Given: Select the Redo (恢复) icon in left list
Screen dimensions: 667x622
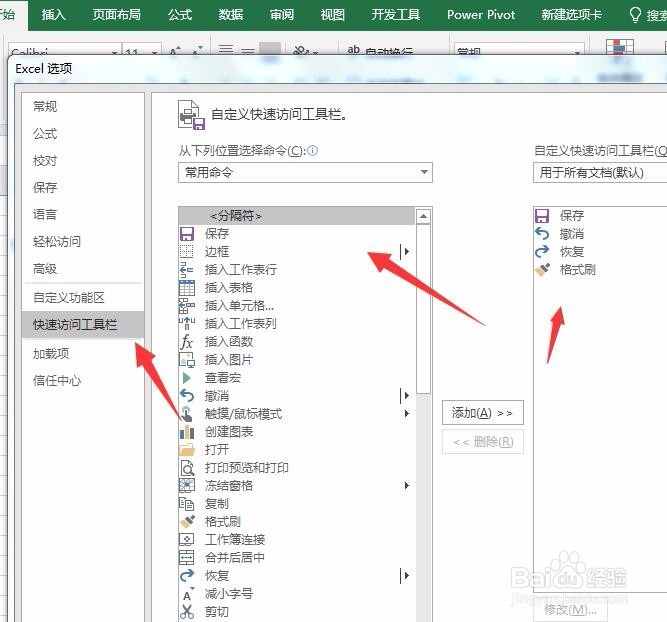Looking at the screenshot, I should (187, 576).
